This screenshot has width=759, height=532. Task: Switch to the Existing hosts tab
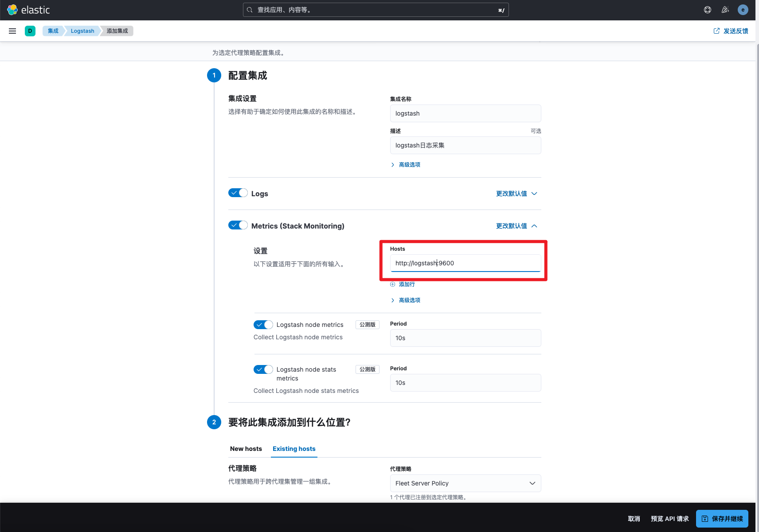click(x=294, y=449)
